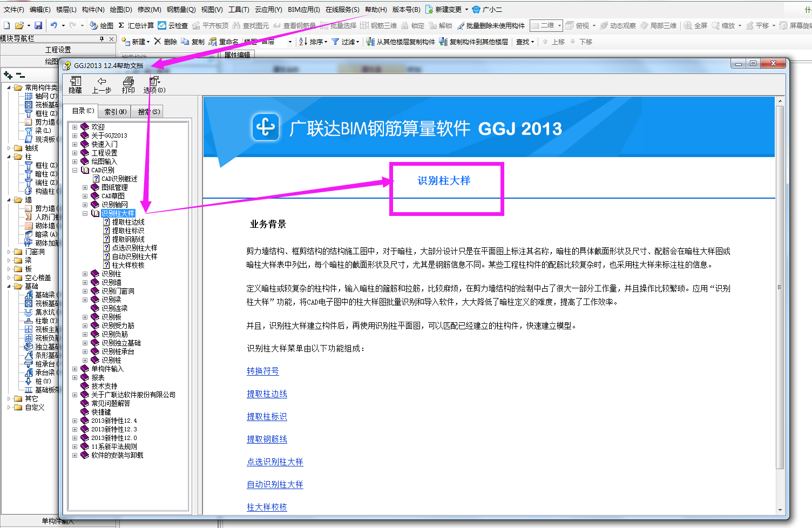Image resolution: width=812 pixels, height=528 pixels.
Task: Expand the 图纸管理 tree node
Action: coord(85,187)
